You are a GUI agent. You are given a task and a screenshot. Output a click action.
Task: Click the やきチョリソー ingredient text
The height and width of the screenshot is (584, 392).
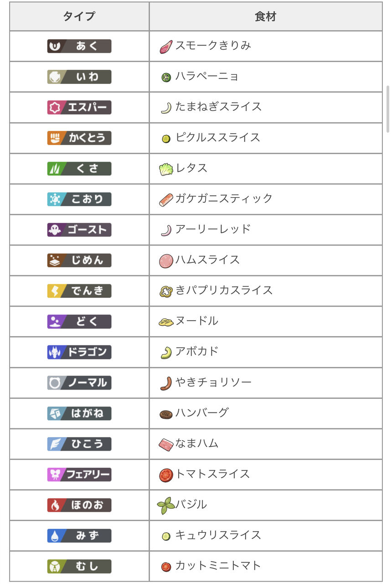coord(213,382)
